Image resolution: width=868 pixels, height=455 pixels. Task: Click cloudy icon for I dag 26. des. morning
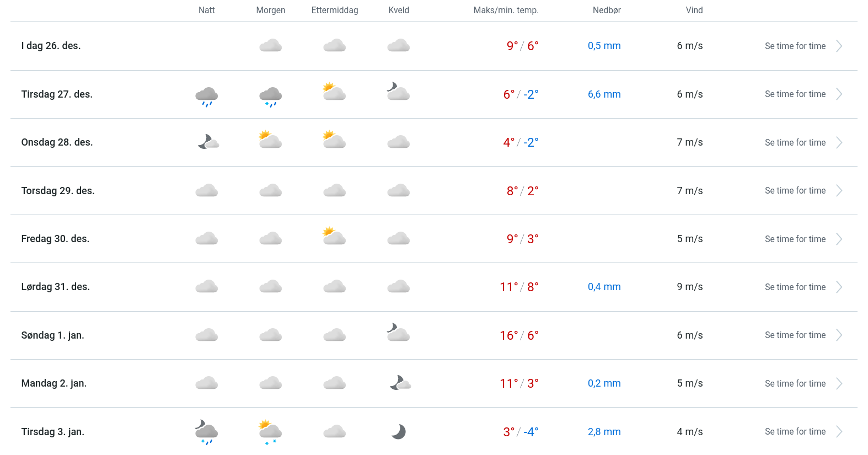(x=271, y=46)
